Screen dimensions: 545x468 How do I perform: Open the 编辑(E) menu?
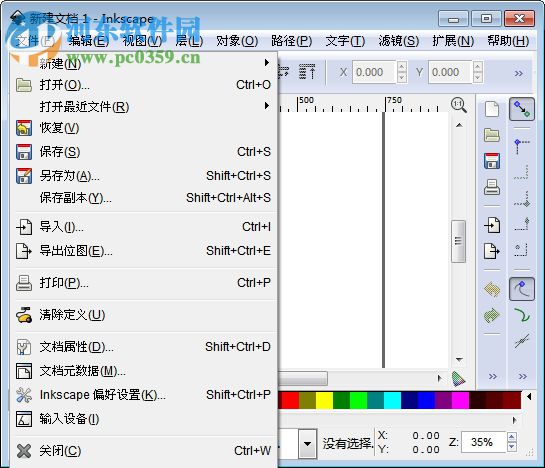(89, 41)
